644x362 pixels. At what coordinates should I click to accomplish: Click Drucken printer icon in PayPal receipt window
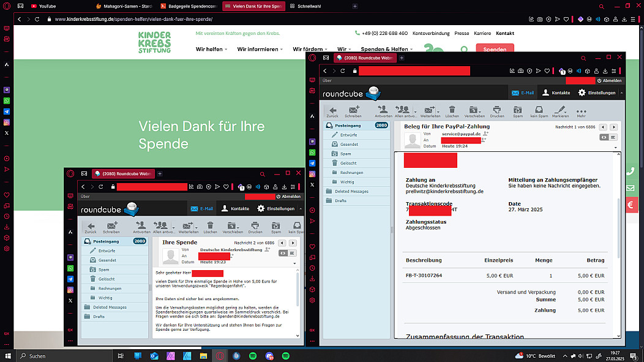[497, 110]
